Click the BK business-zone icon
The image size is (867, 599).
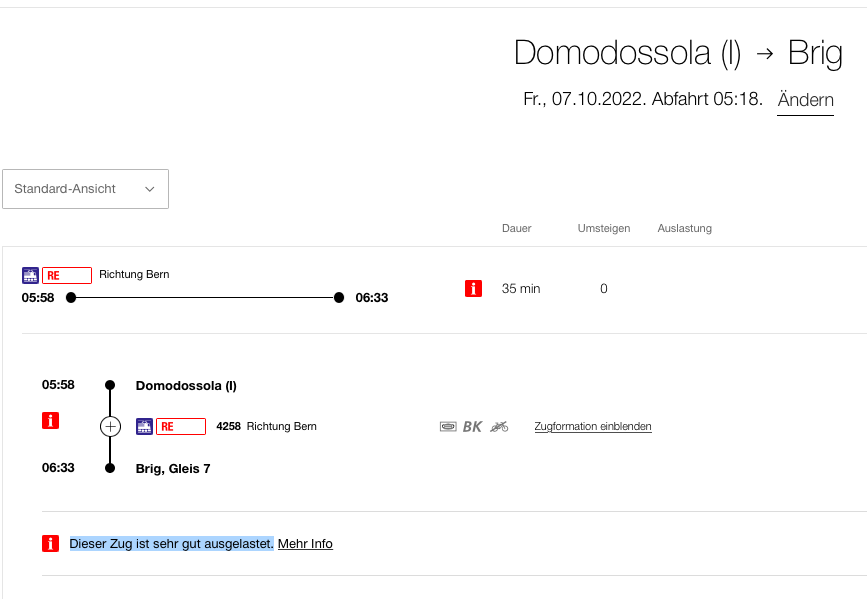pyautogui.click(x=472, y=426)
